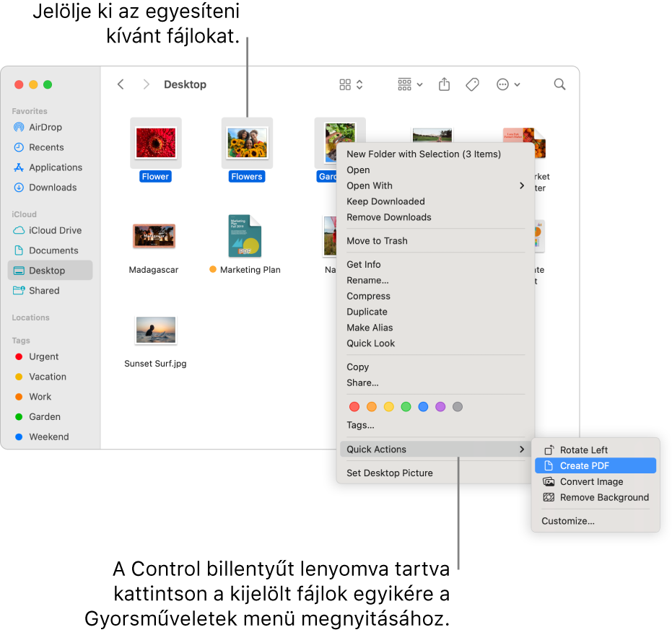
Task: Select the Sunset Surf.jpg file
Action: click(156, 330)
